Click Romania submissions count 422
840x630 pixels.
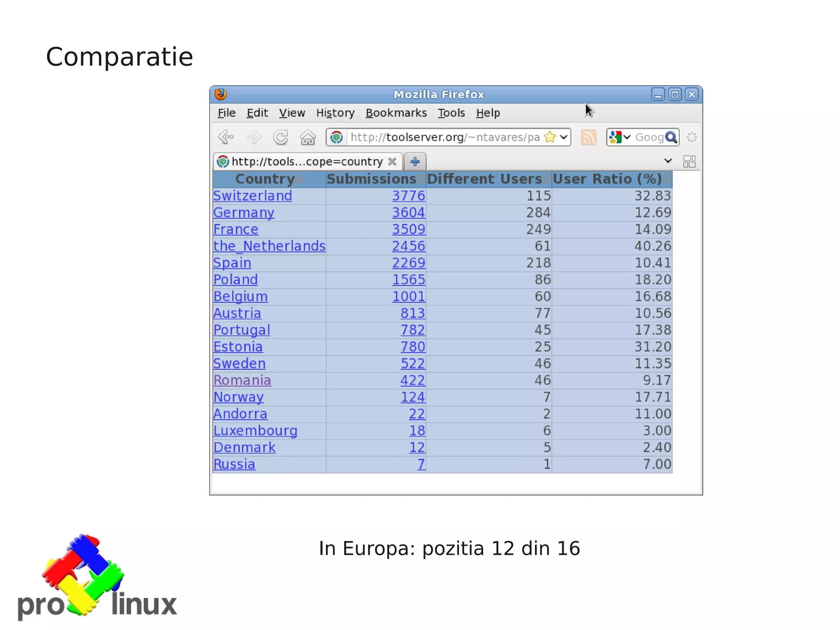click(413, 380)
